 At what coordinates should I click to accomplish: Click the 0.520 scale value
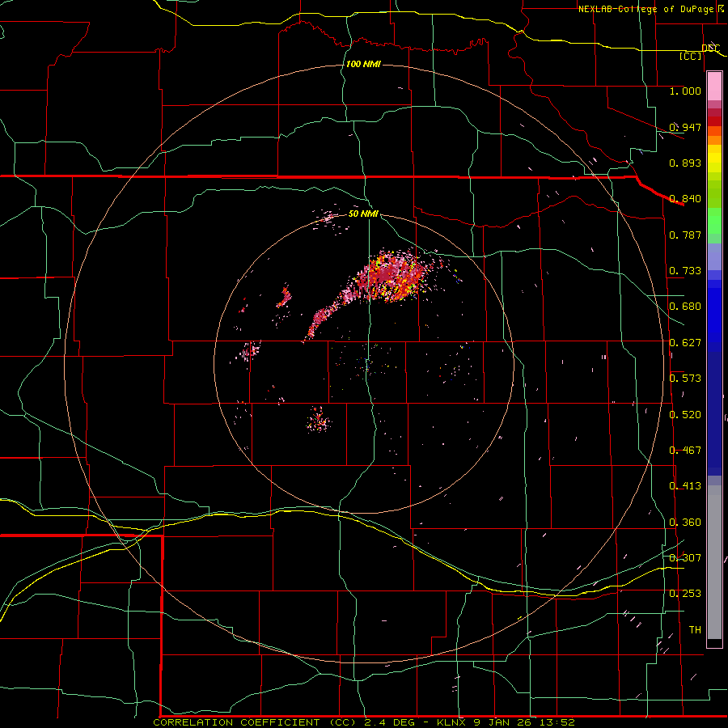coord(685,415)
